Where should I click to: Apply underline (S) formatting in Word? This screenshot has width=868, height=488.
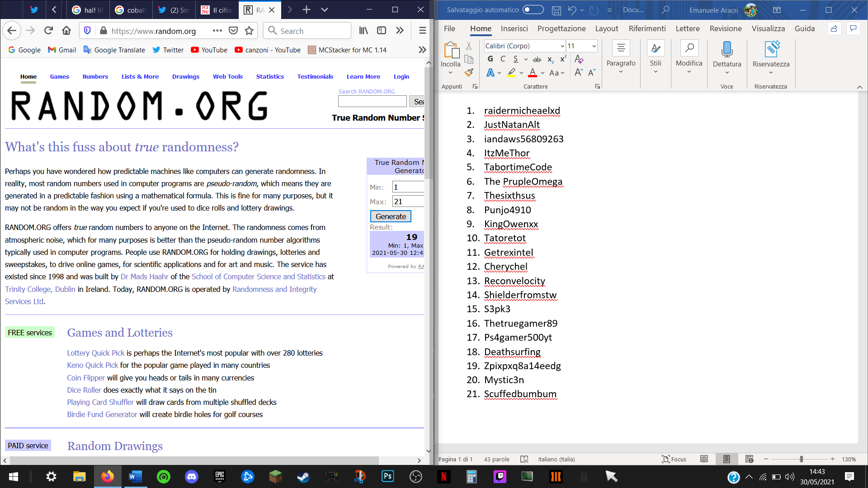(515, 59)
